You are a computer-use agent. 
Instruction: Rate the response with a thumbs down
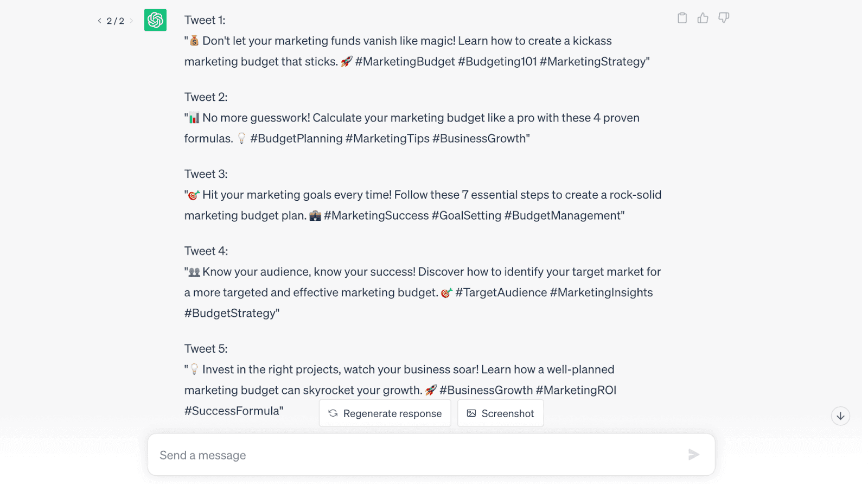pos(724,17)
